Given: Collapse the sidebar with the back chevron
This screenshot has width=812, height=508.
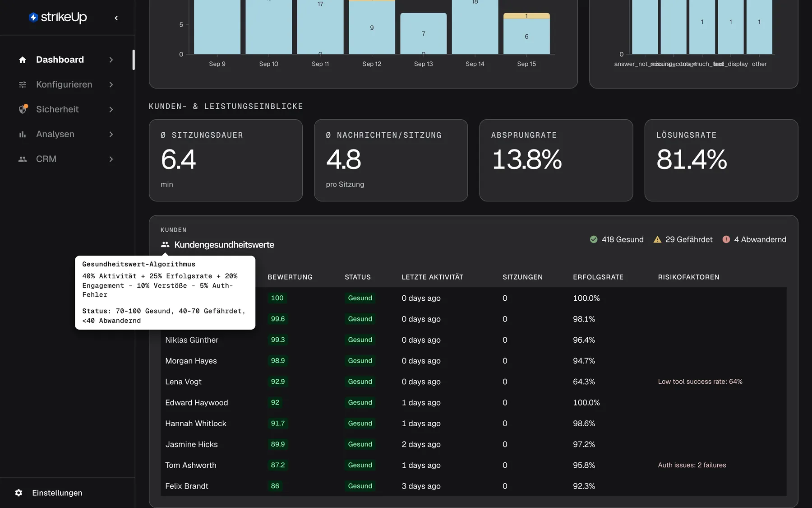Looking at the screenshot, I should 116,18.
